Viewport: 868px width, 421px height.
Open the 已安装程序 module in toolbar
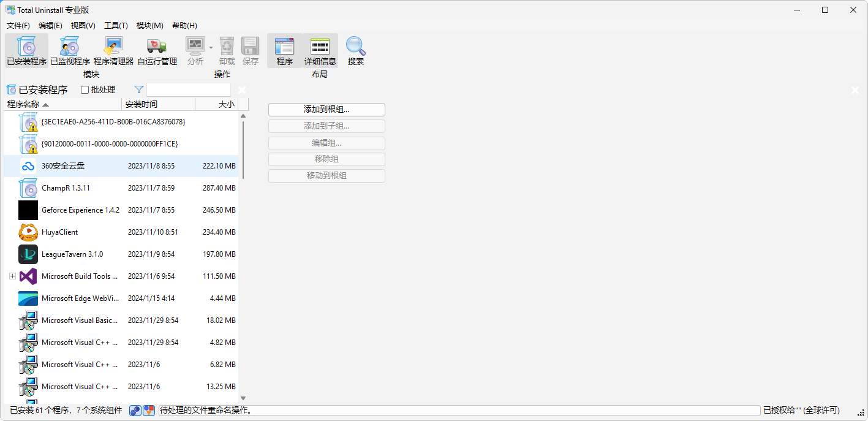click(26, 50)
